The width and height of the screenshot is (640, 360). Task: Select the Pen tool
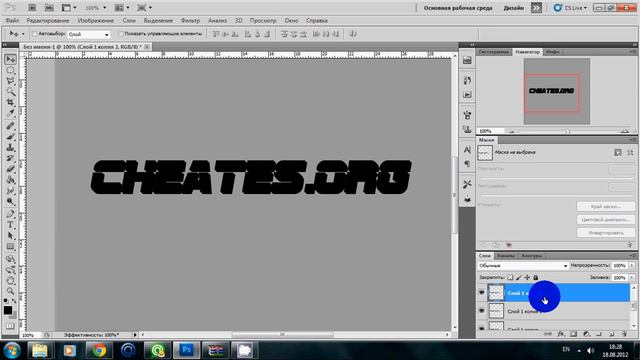[x=10, y=214]
